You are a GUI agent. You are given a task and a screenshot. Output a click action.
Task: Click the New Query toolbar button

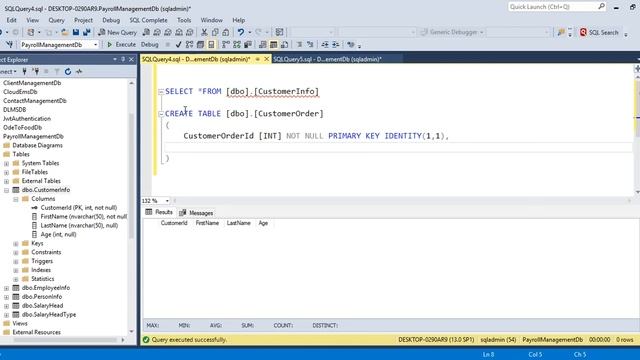tap(118, 32)
